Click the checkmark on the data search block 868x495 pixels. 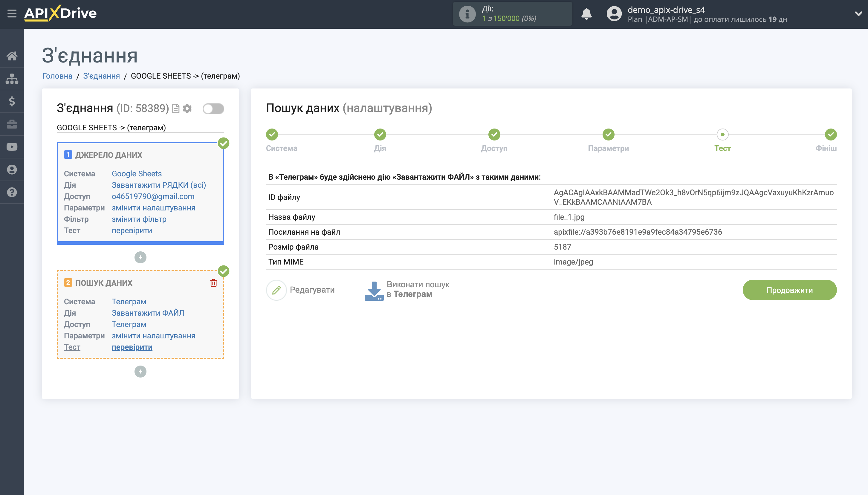(x=223, y=271)
